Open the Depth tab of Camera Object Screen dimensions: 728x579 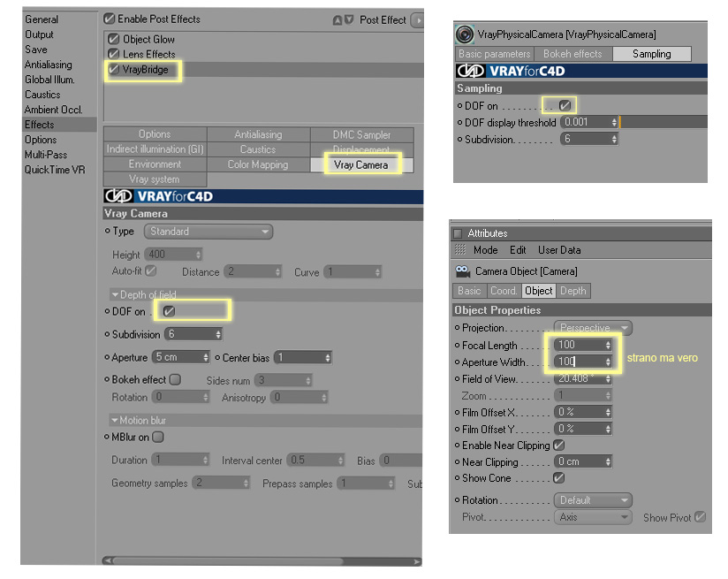click(573, 291)
